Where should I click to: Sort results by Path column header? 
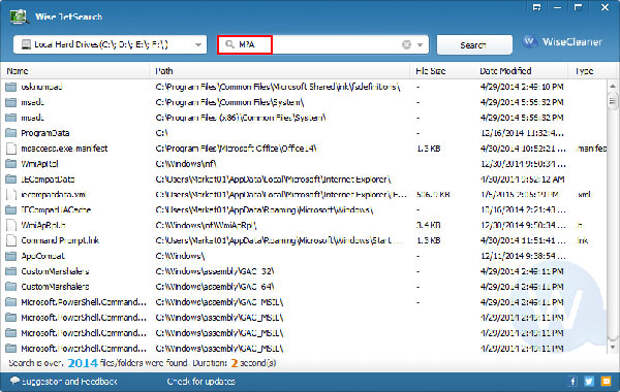click(164, 71)
